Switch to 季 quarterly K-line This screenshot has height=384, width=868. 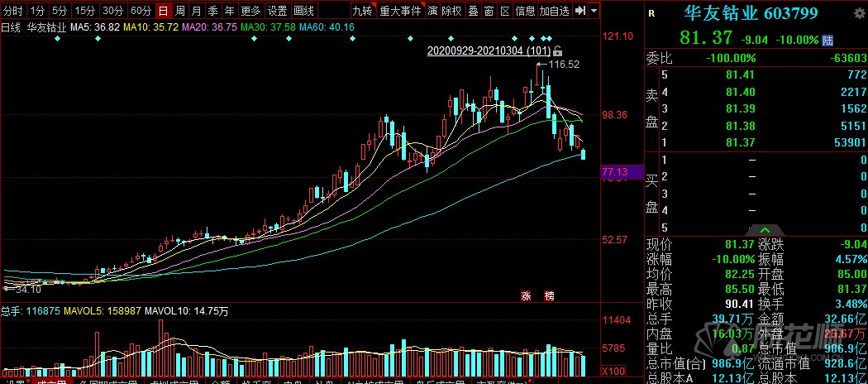(x=213, y=11)
